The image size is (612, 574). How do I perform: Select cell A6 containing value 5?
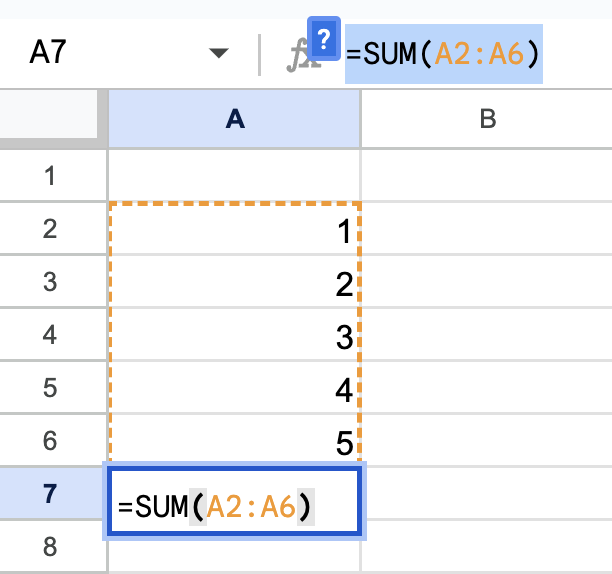click(234, 440)
